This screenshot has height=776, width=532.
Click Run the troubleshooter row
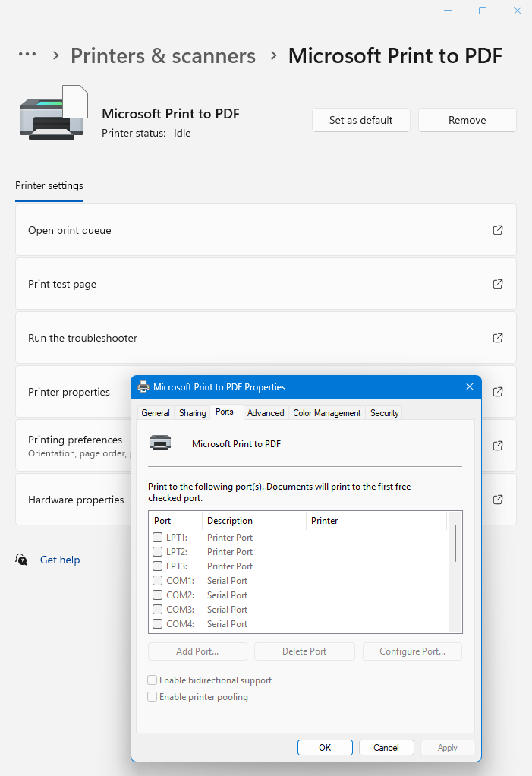pyautogui.click(x=266, y=338)
